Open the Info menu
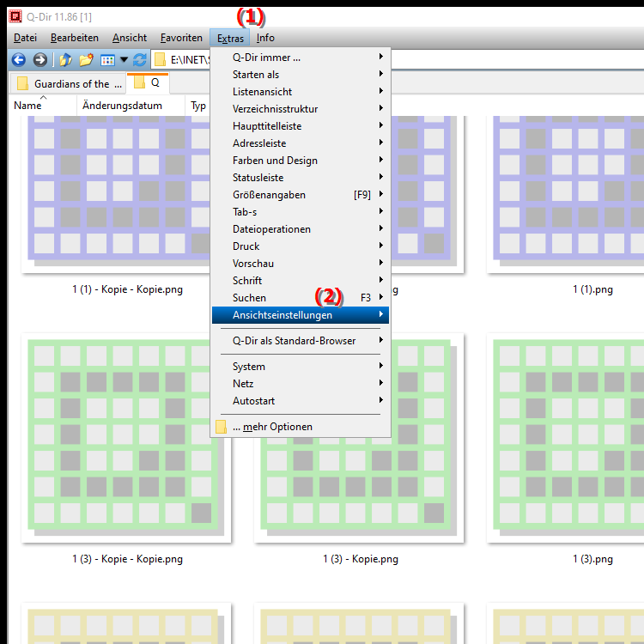The width and height of the screenshot is (644, 644). (x=265, y=38)
